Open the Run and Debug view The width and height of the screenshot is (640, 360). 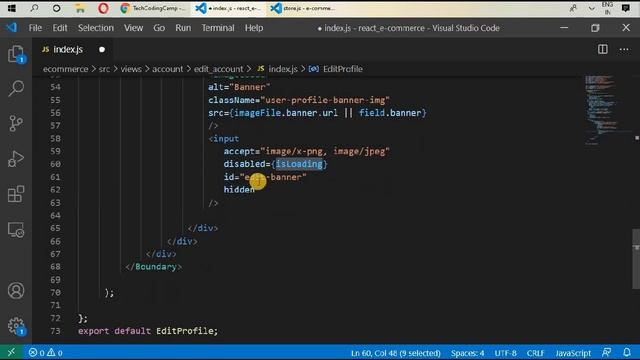(16, 159)
